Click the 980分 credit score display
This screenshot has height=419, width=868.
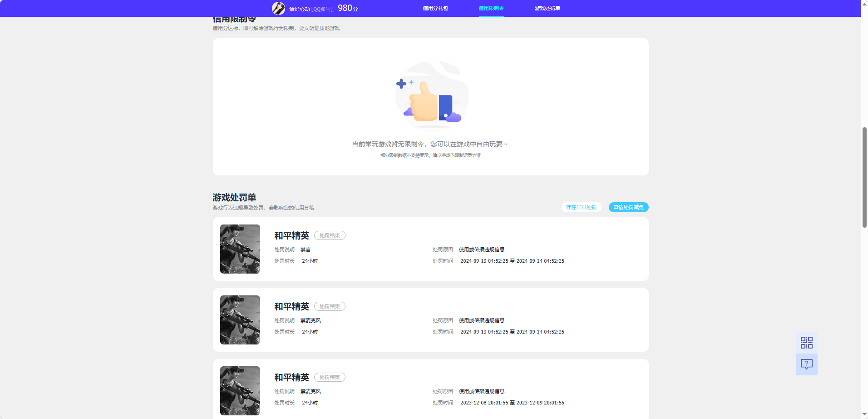point(347,8)
